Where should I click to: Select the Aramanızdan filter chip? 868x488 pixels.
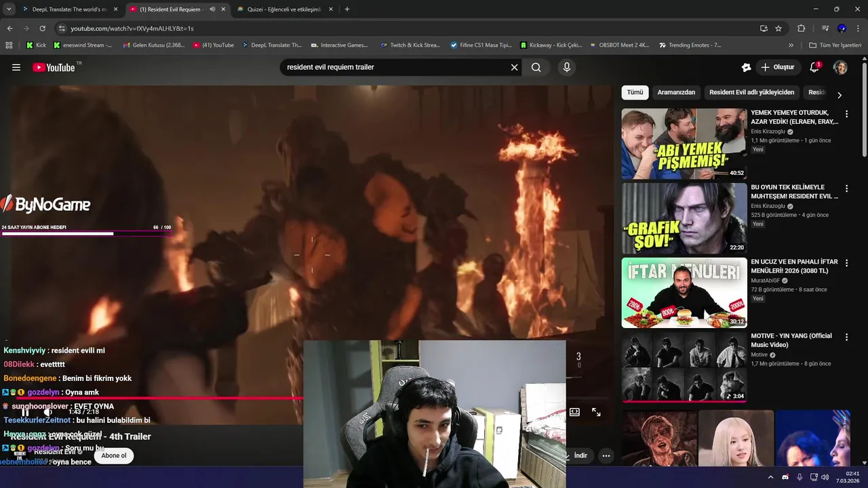tap(676, 92)
